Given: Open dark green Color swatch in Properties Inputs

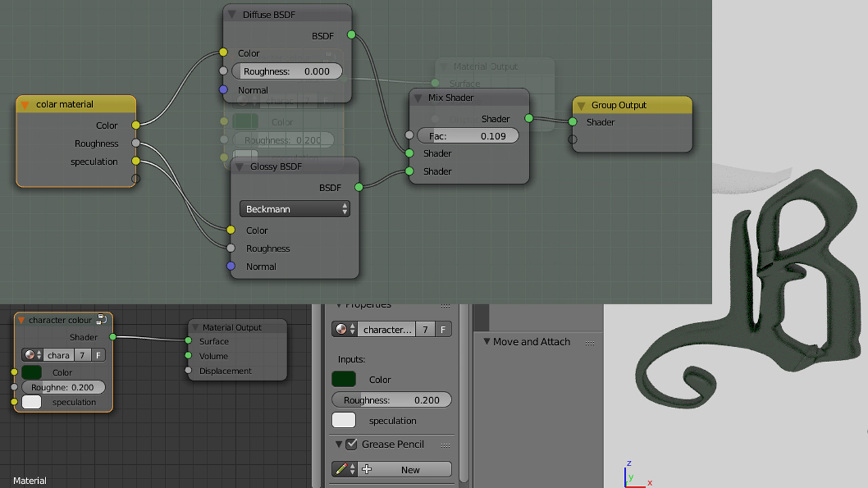Looking at the screenshot, I should [344, 380].
